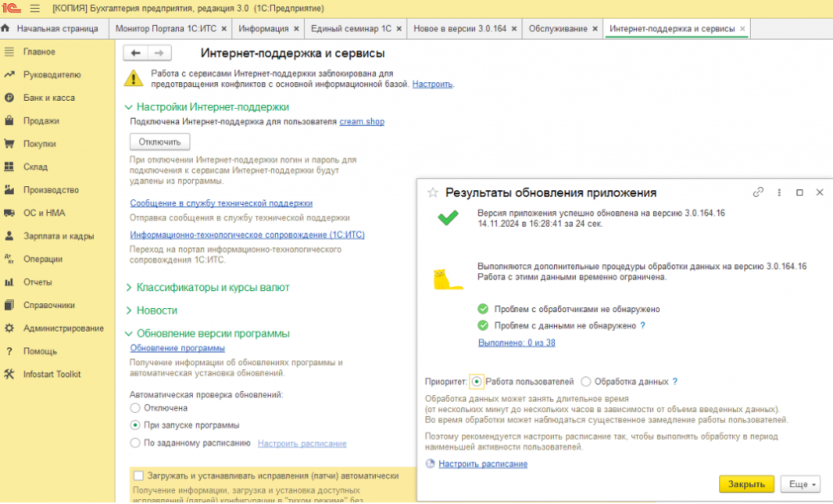Viewport: 833px width, 504px height.
Task: Click the Администрирование sidebar label
Action: [63, 328]
